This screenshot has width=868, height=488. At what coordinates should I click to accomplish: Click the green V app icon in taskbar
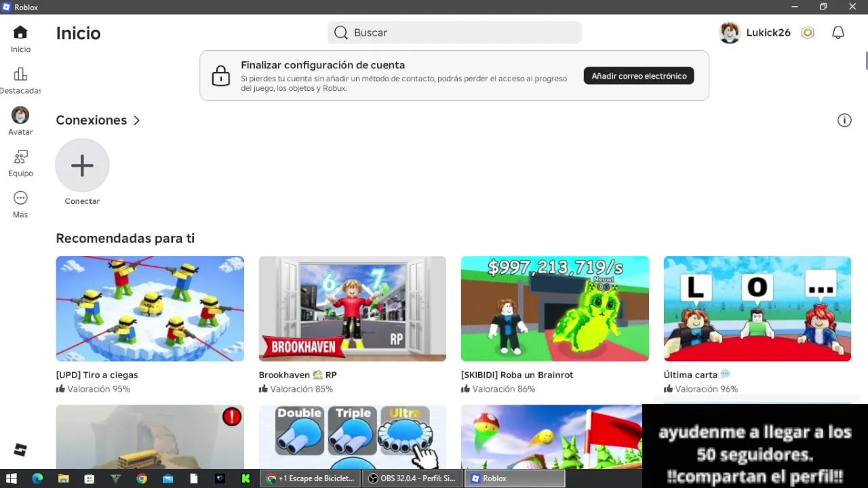point(115,479)
